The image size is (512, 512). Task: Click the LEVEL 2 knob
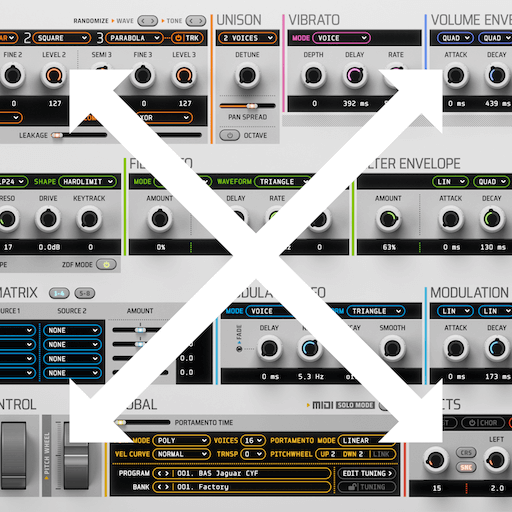coord(54,75)
